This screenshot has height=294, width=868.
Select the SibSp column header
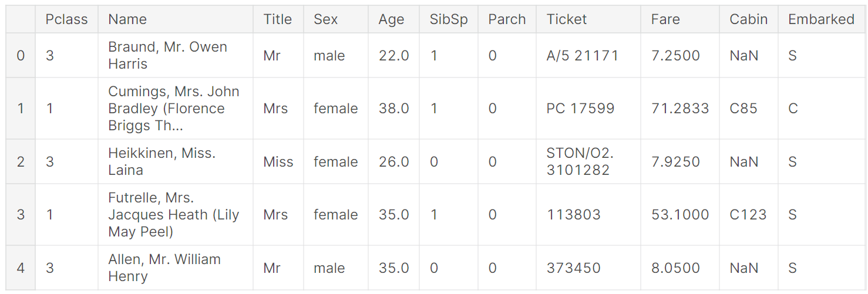(449, 19)
